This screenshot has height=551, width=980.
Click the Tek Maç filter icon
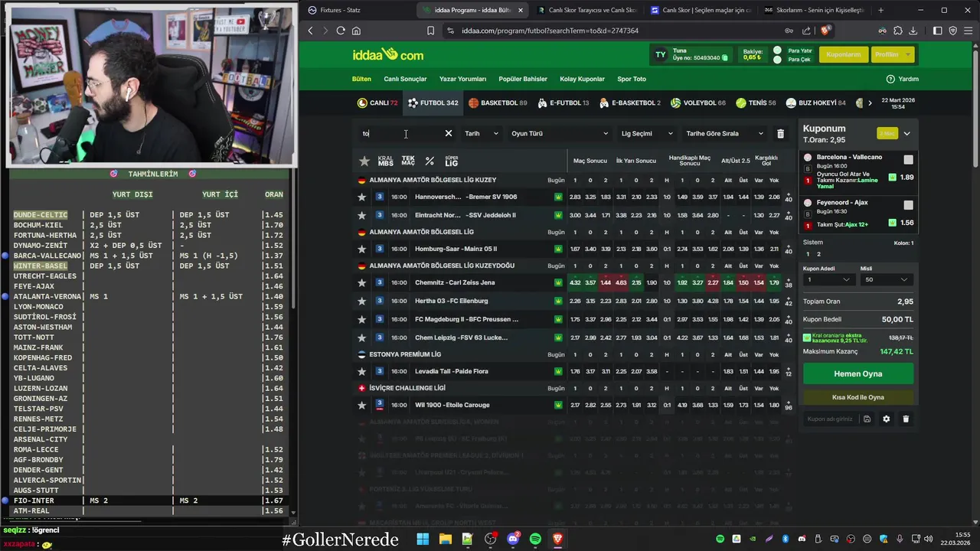408,161
